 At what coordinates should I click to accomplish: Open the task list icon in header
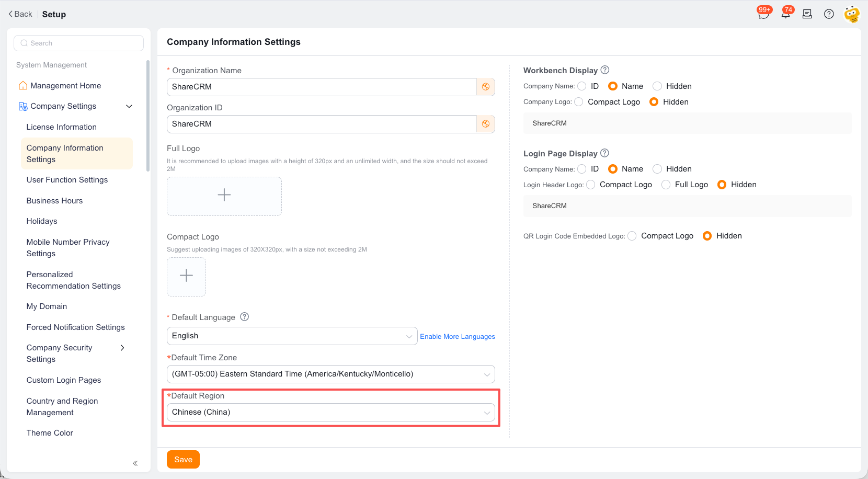(x=807, y=14)
